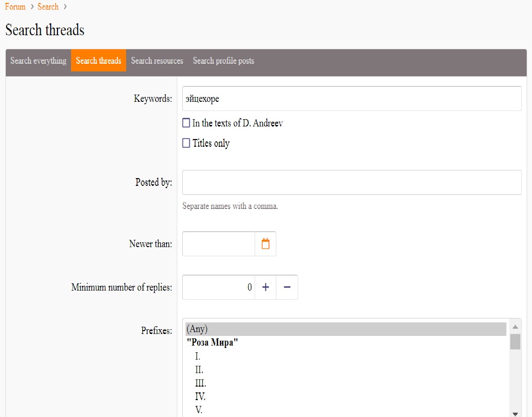Viewport: 532px width, 417px height.
Task: Click the Newer than date field
Action: click(218, 244)
